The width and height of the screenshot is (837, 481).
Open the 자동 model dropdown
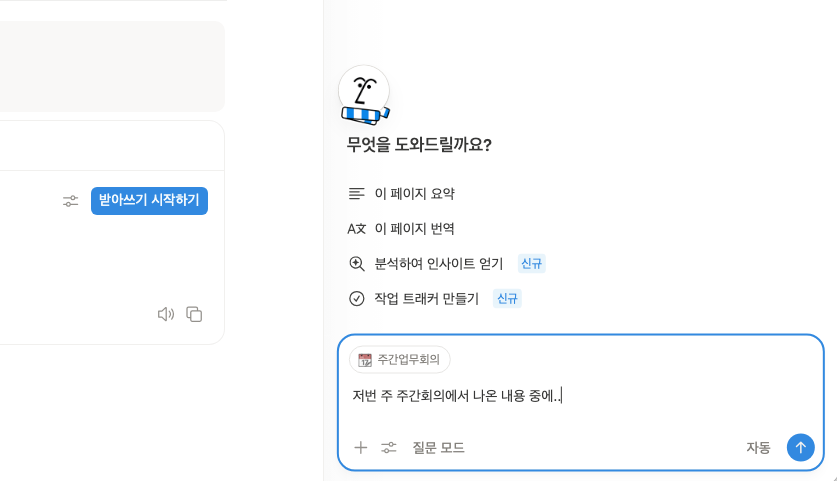758,447
